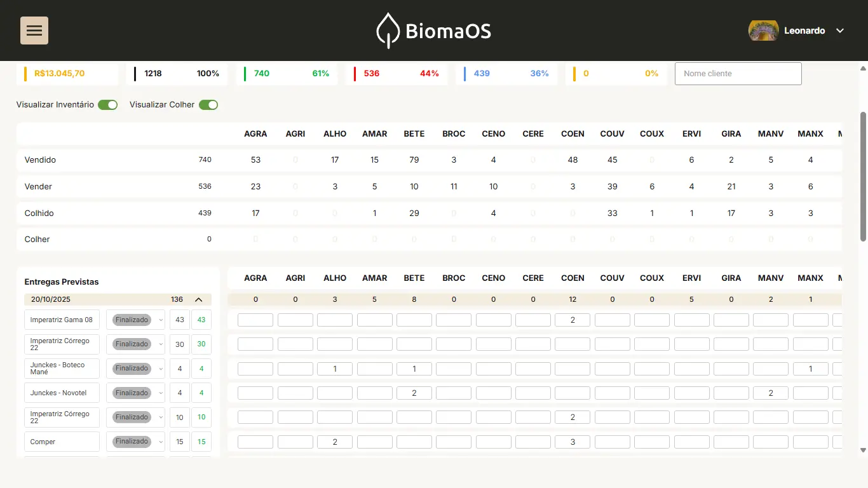Viewport: 868px width, 488px height.
Task: Open status dropdown for Imperatriz Gama 08
Action: click(135, 320)
